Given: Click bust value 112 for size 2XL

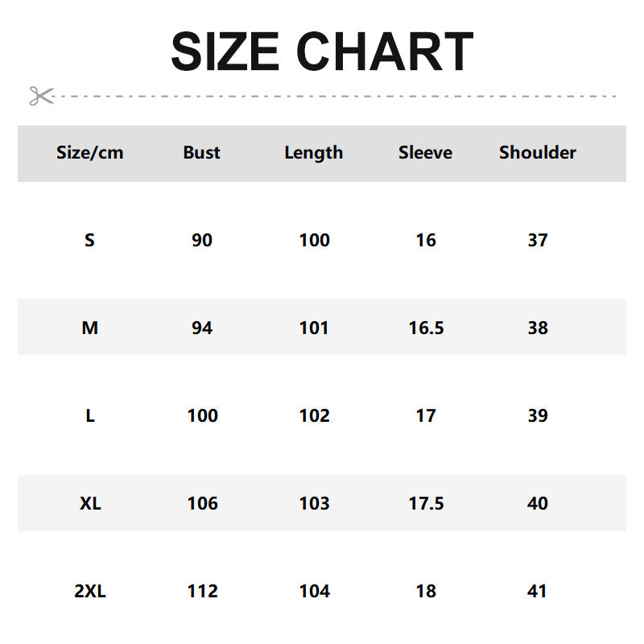Looking at the screenshot, I should [x=202, y=591].
